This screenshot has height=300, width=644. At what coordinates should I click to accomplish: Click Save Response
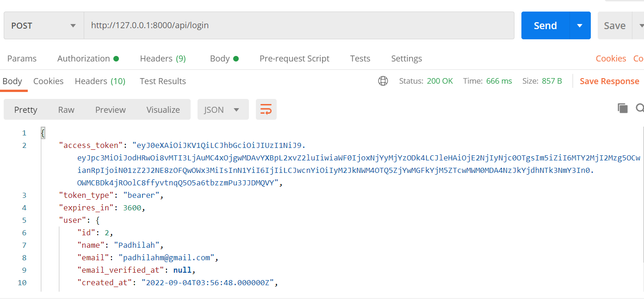(609, 81)
